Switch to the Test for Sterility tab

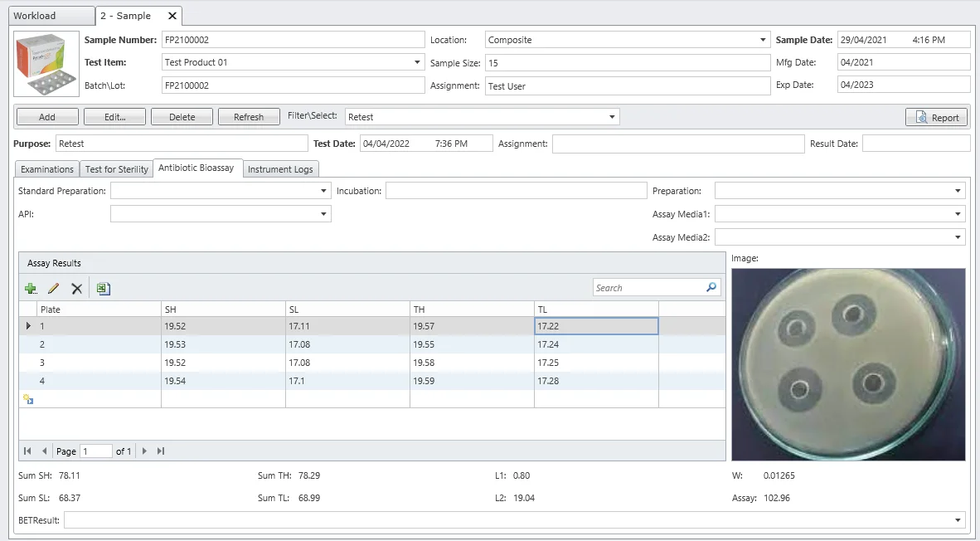point(117,169)
